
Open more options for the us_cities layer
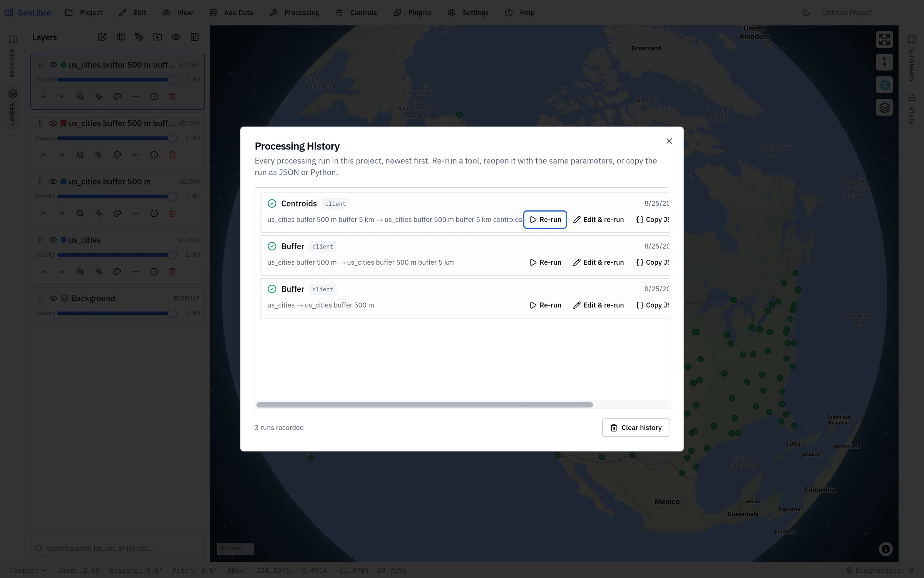[x=136, y=272]
